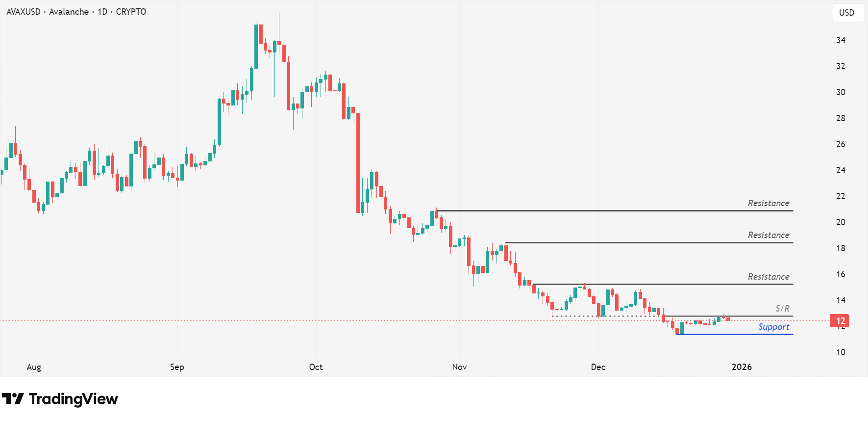Click the TradingView logo icon
Image resolution: width=868 pixels, height=421 pixels.
point(13,398)
